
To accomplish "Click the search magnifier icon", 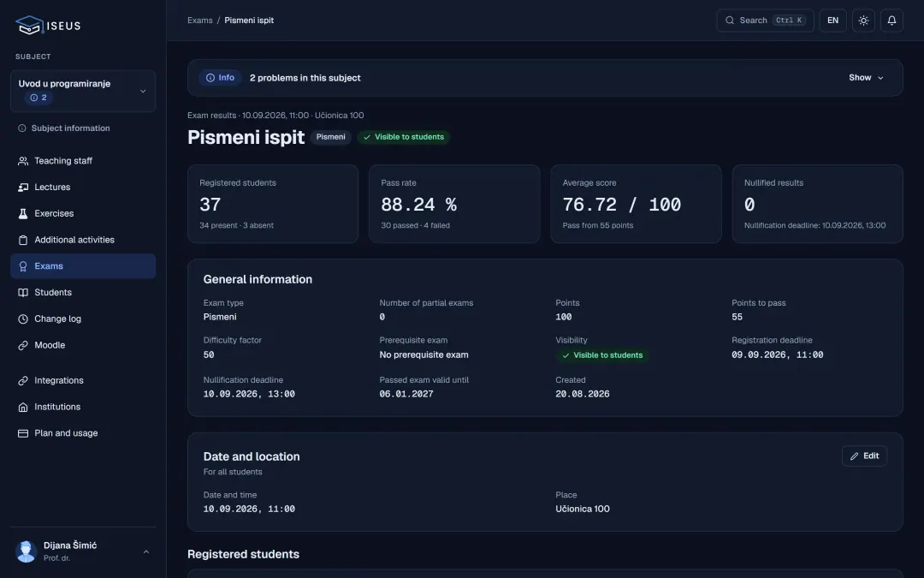I will click(x=730, y=21).
